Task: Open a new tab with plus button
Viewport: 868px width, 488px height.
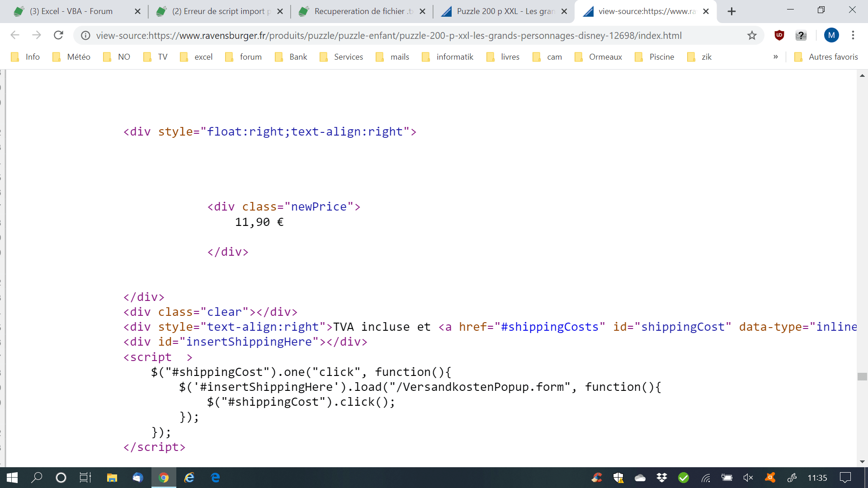Action: [731, 11]
